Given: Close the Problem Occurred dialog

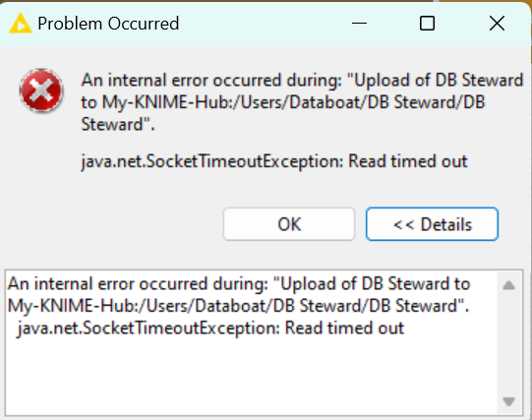Looking at the screenshot, I should click(497, 24).
